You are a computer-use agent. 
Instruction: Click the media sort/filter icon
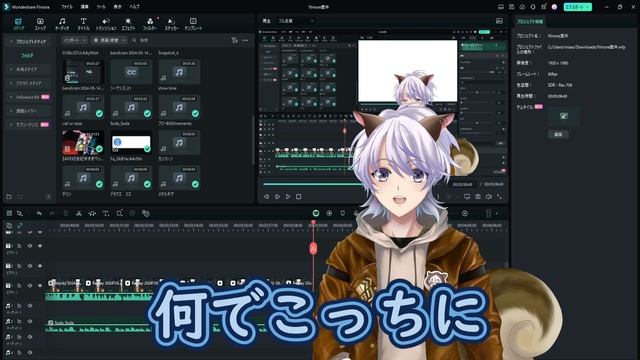click(x=235, y=40)
